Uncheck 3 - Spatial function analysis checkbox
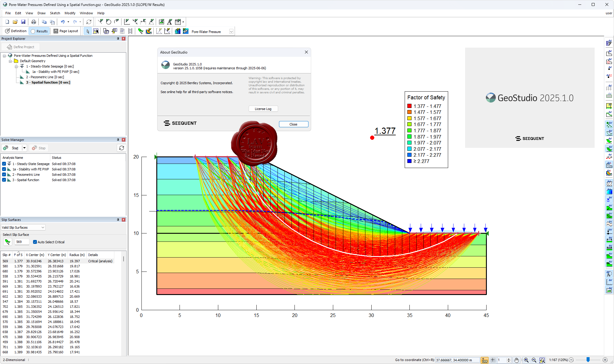The image size is (614, 364). (4, 180)
